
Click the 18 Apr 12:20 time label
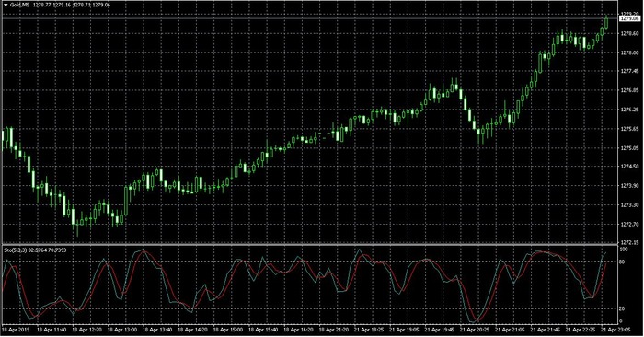pyautogui.click(x=86, y=330)
